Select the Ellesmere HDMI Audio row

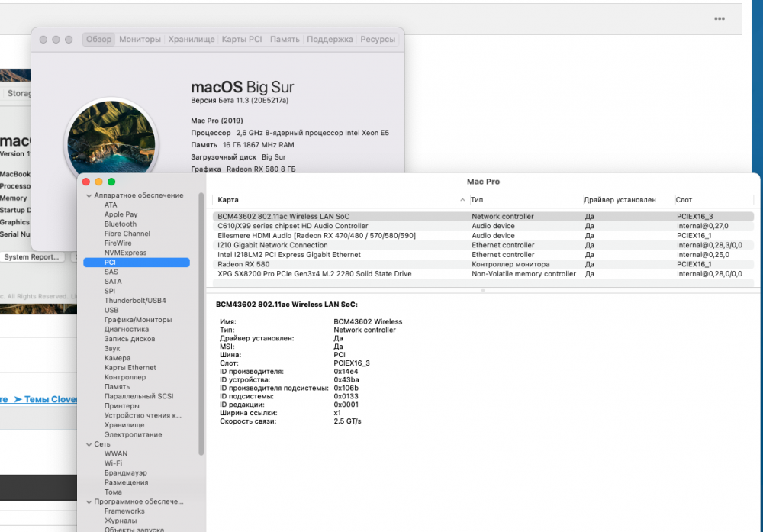coord(483,236)
